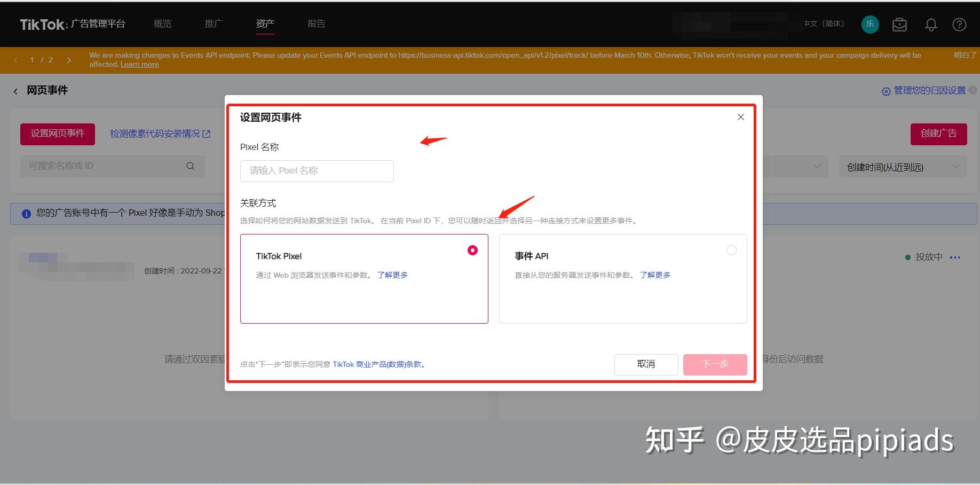Open 检测像素代码安装情况 link

160,134
